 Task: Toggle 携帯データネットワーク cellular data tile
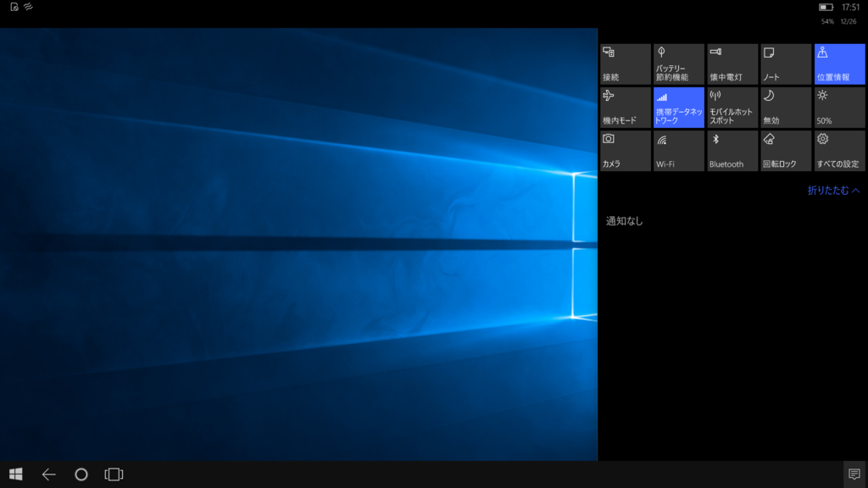click(679, 108)
